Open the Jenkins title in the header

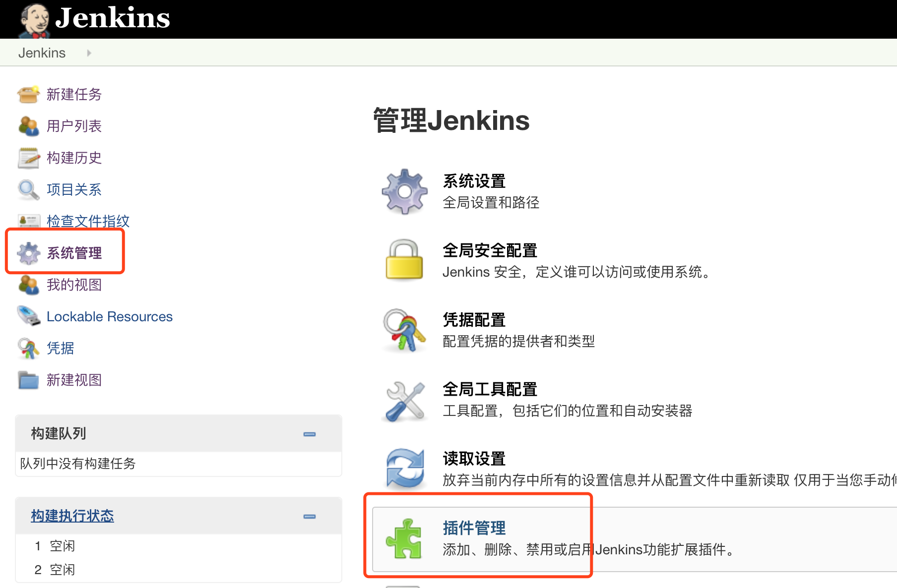[113, 18]
